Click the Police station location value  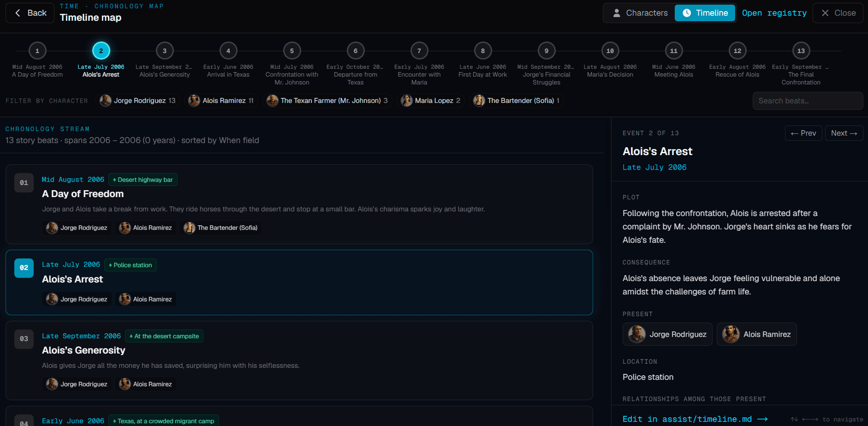pos(648,377)
